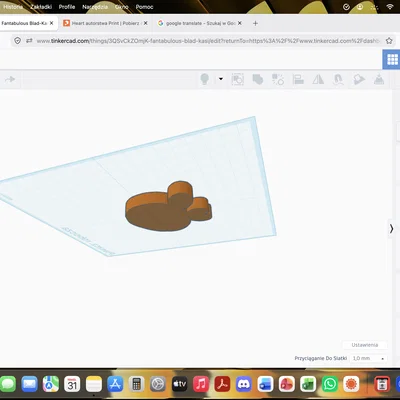Click the checkmark status icon in menu bar

point(346,7)
